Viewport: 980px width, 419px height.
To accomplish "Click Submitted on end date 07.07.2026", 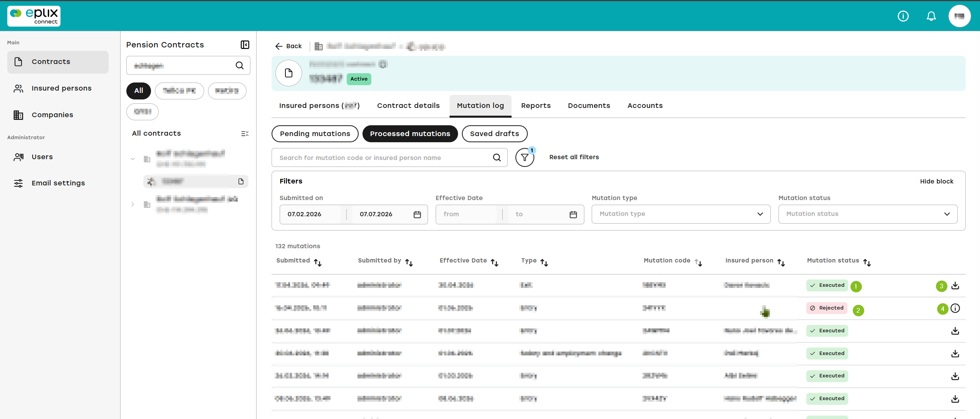I will [376, 214].
